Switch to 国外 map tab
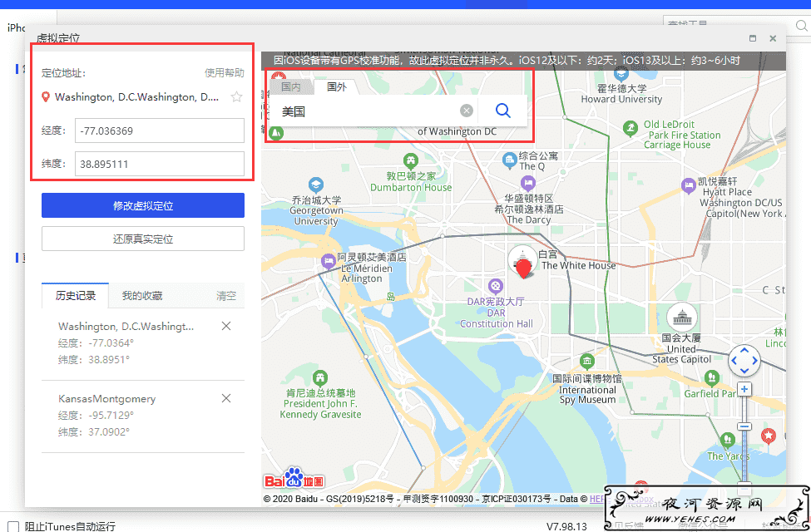This screenshot has width=811, height=532. (337, 86)
